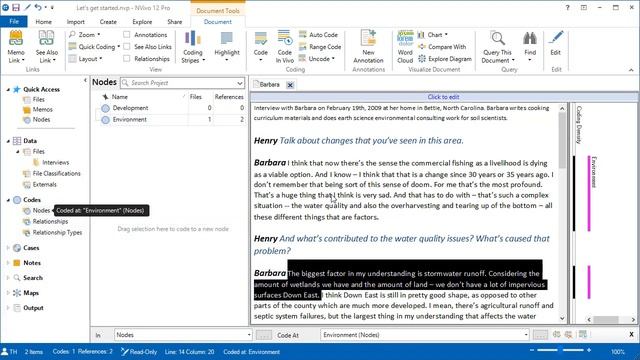This screenshot has width=640, height=360.
Task: Open the Find binoculars tool
Action: pos(530,47)
